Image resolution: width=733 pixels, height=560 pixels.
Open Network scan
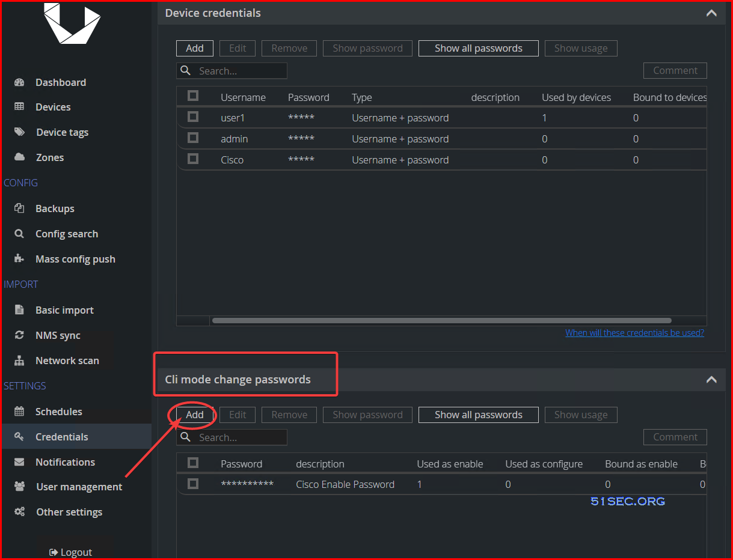click(67, 361)
